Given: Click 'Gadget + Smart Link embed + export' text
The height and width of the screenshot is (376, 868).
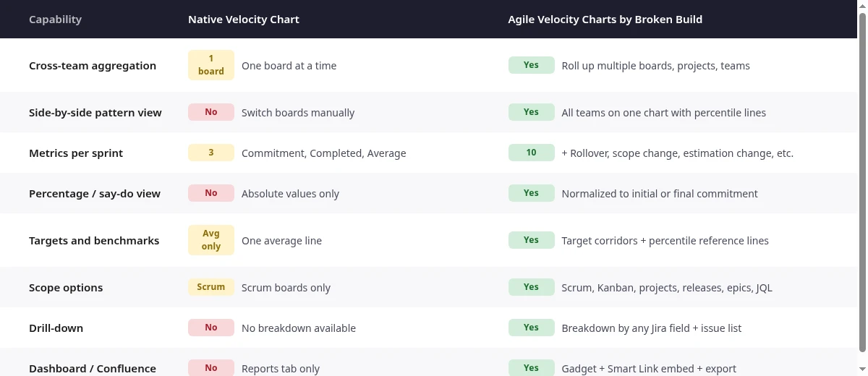Looking at the screenshot, I should click(649, 369).
